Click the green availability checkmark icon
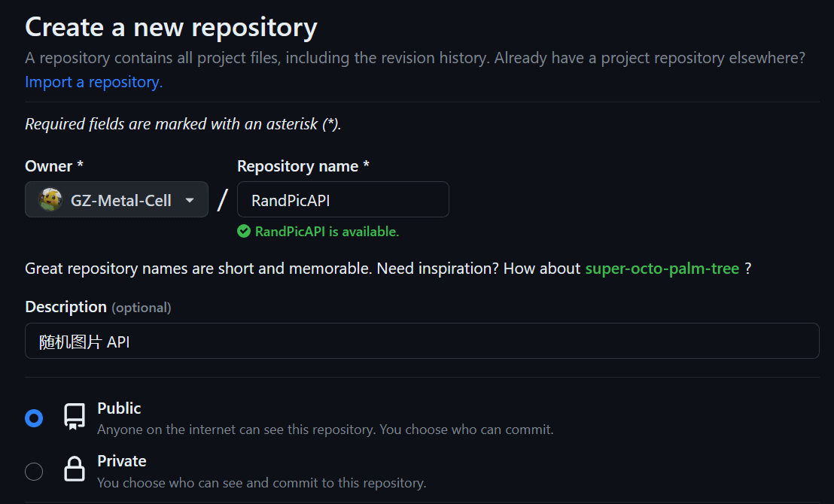 click(244, 231)
